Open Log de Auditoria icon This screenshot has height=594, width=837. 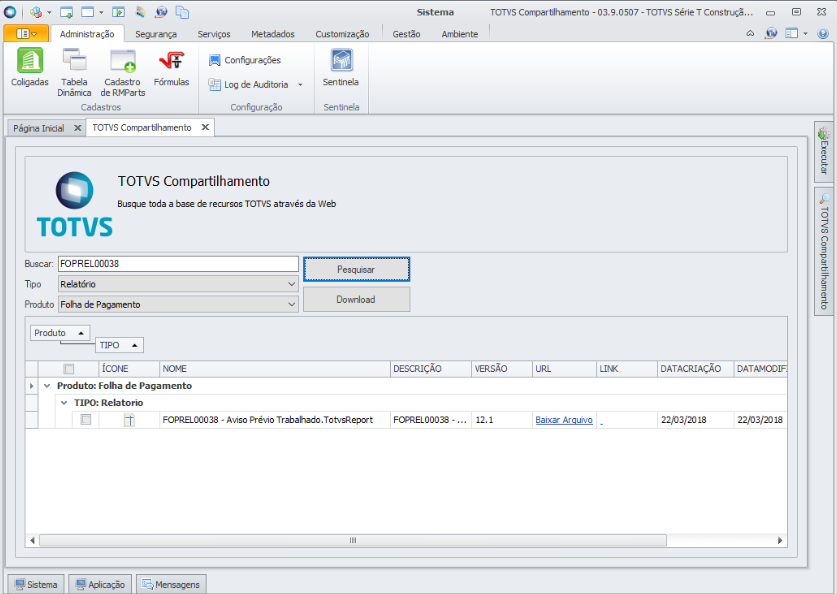(x=215, y=84)
